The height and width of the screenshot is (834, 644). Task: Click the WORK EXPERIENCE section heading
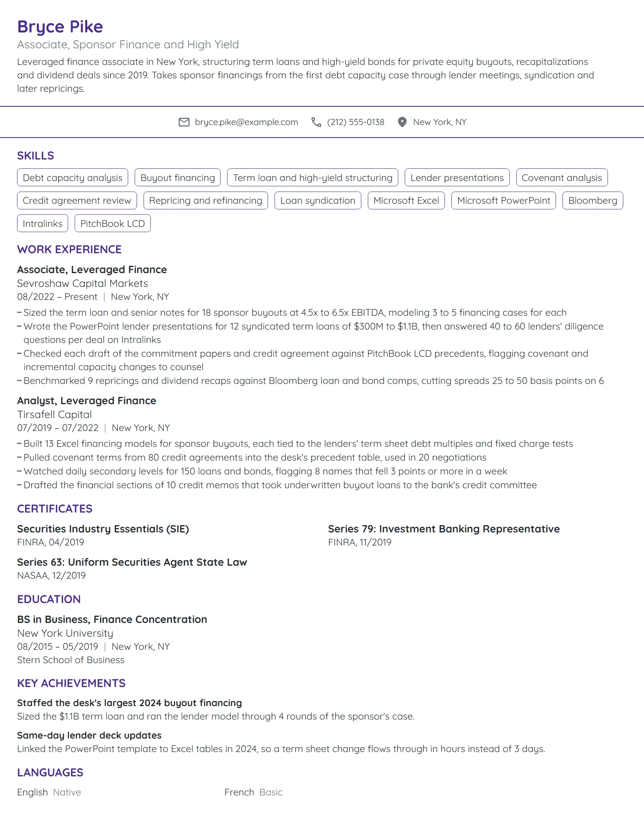click(x=69, y=249)
